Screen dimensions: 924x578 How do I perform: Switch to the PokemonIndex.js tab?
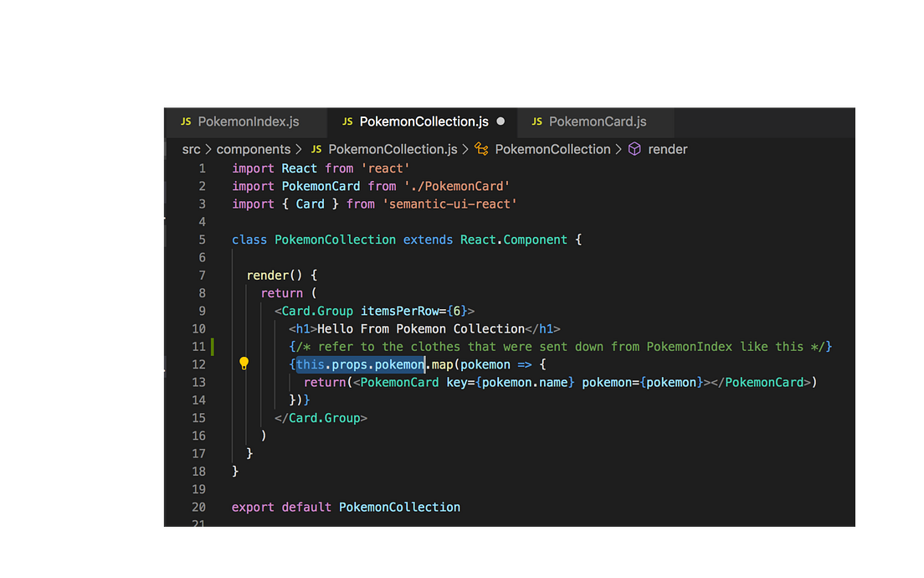click(246, 121)
